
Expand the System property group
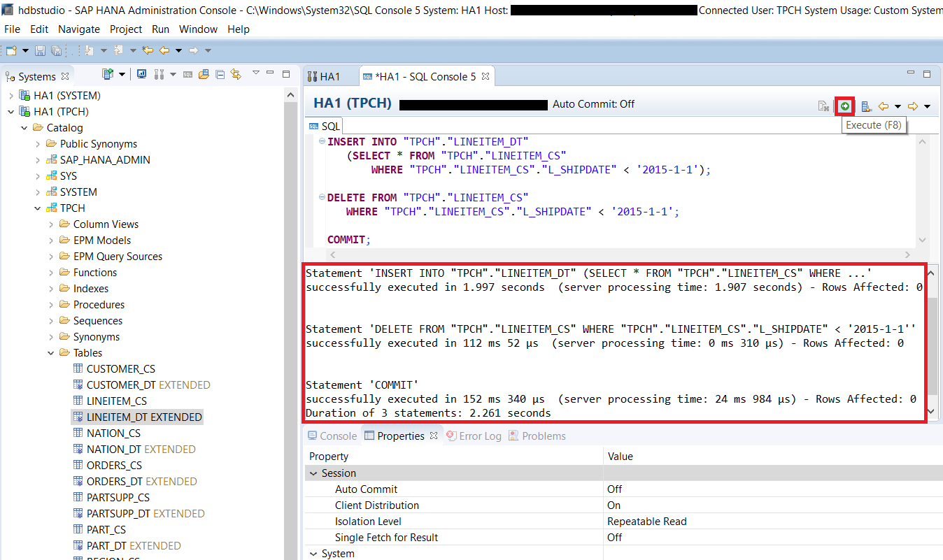313,554
